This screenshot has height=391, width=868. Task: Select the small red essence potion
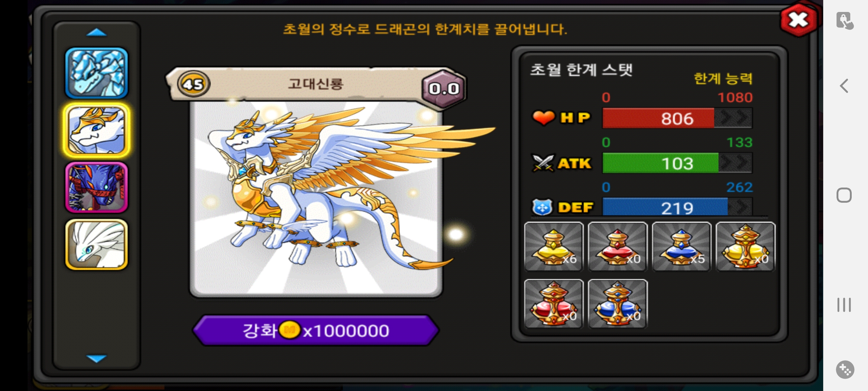click(618, 247)
